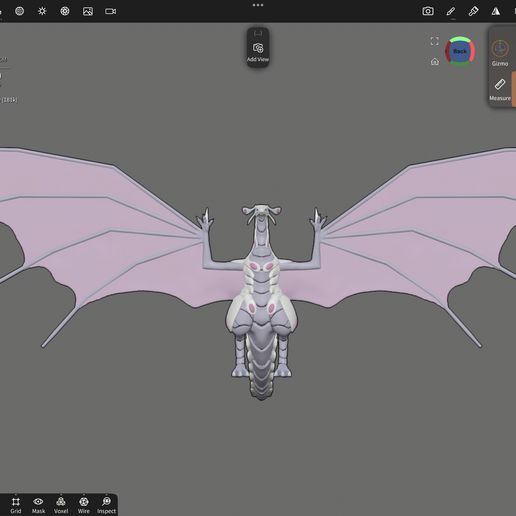
Task: Open the symmetry triangle menu
Action: [x=496, y=11]
